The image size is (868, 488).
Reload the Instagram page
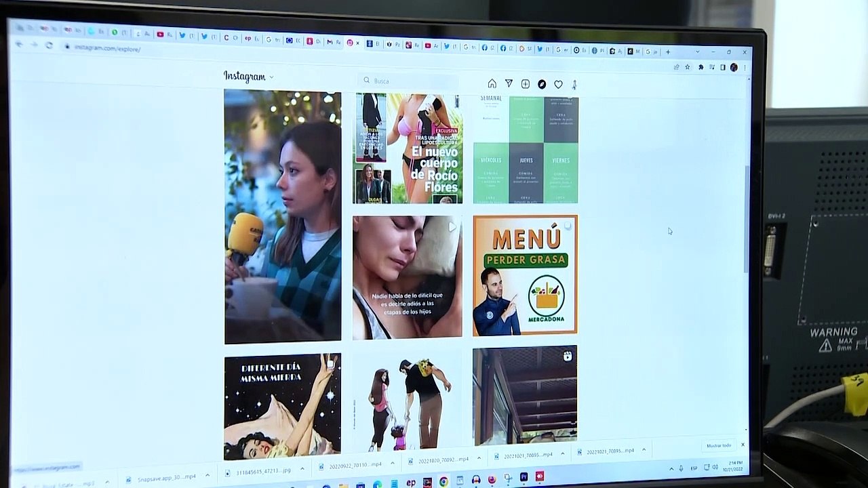pyautogui.click(x=49, y=45)
